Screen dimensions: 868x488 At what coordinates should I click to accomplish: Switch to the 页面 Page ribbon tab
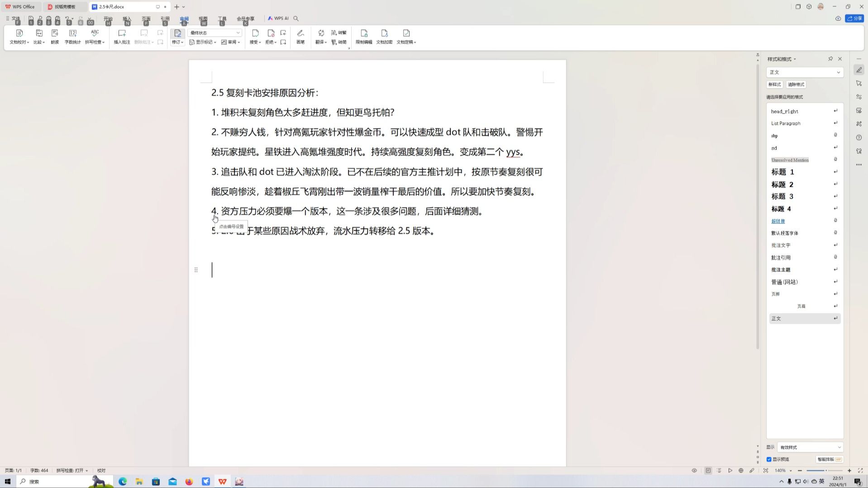click(146, 19)
